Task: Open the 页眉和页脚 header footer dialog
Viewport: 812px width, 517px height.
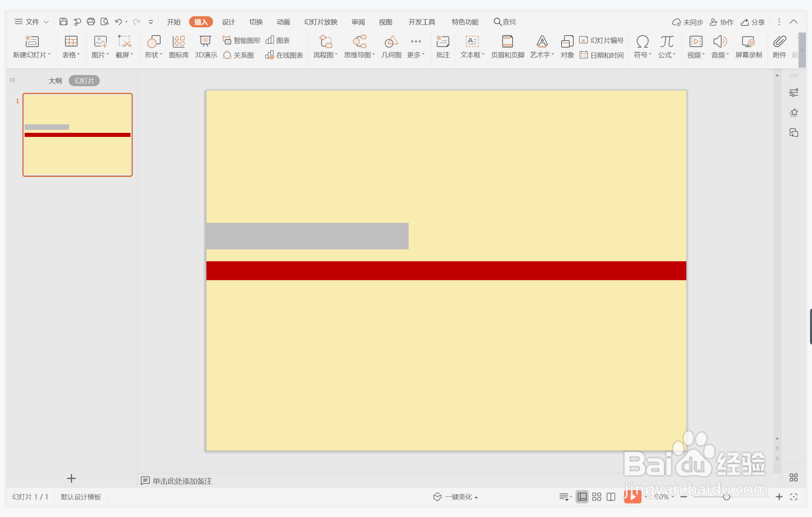Action: pyautogui.click(x=507, y=46)
